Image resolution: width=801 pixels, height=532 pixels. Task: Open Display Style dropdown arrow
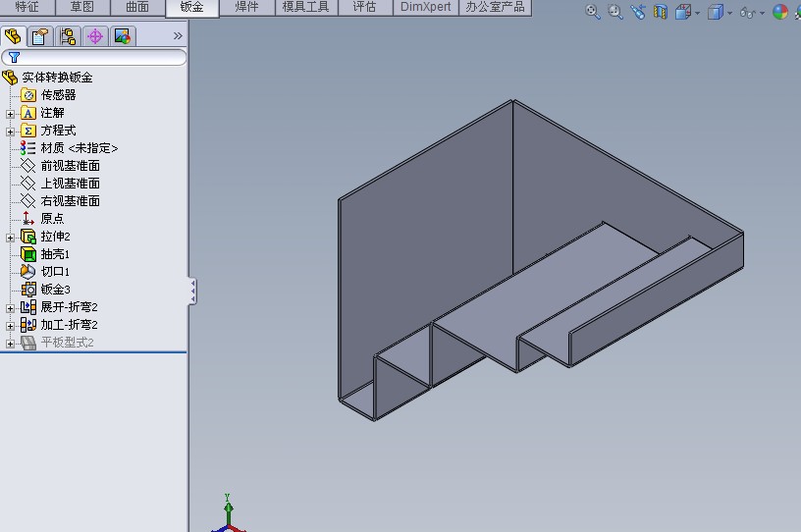pos(729,14)
